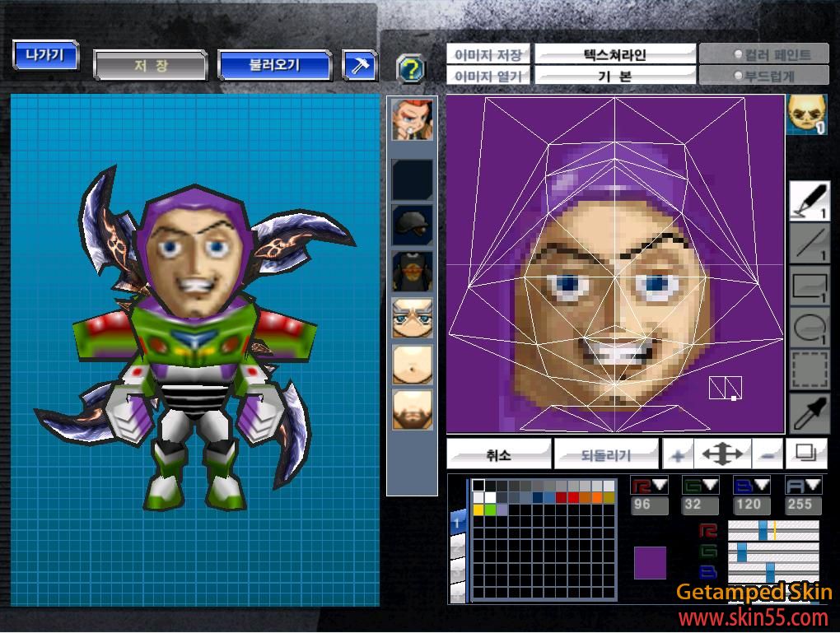Open the G channel dropdown arrow
The width and height of the screenshot is (840, 633).
(711, 485)
